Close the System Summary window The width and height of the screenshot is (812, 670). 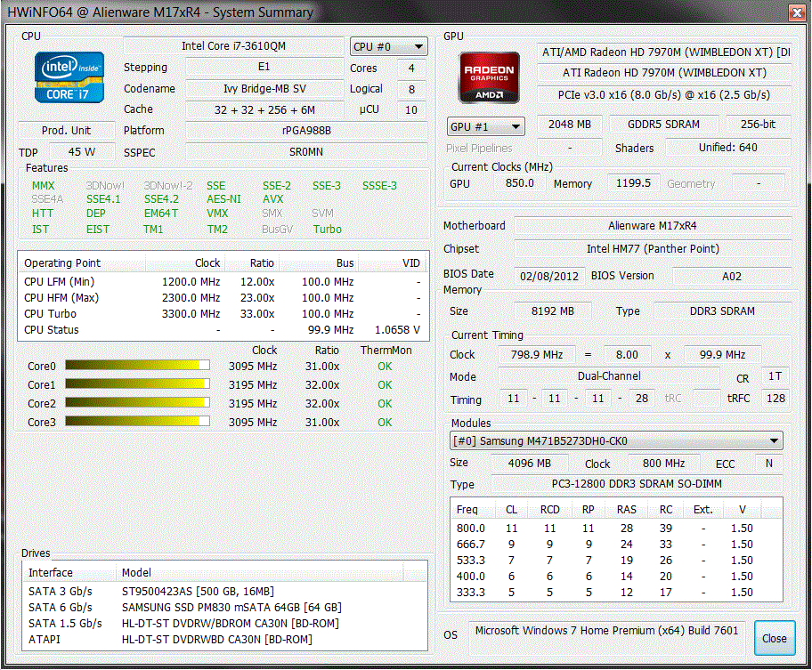798,12
